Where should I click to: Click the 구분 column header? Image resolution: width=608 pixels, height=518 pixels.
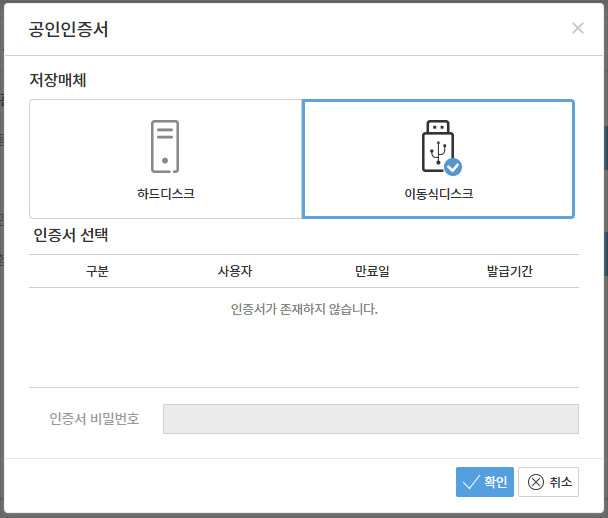tap(97, 271)
